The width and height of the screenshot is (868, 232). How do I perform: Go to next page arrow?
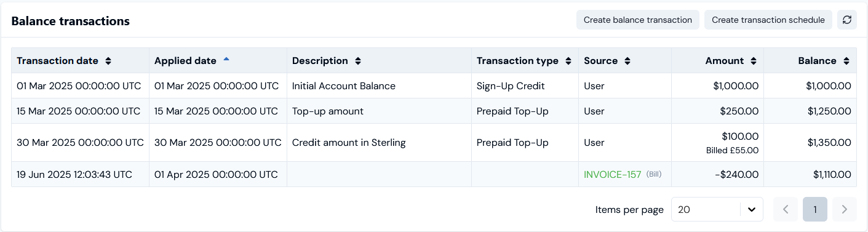click(x=845, y=209)
